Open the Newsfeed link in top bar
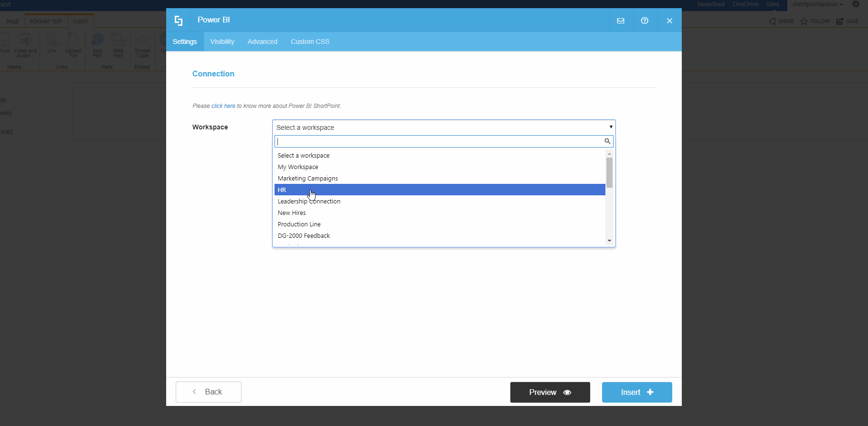868x426 pixels. (x=711, y=4)
